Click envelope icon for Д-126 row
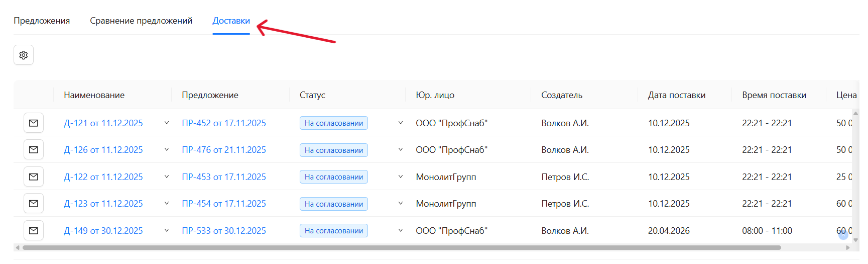This screenshot has width=868, height=264. (x=34, y=150)
